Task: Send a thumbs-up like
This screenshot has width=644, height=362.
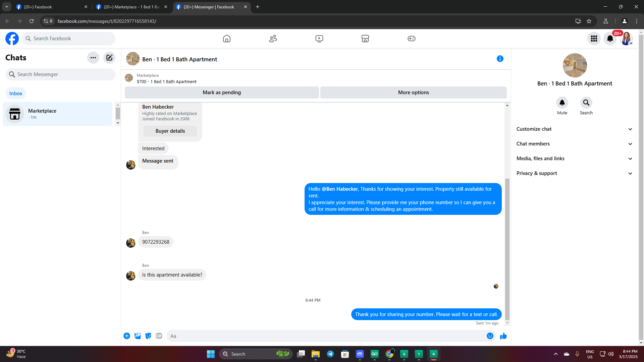Action: click(x=503, y=336)
